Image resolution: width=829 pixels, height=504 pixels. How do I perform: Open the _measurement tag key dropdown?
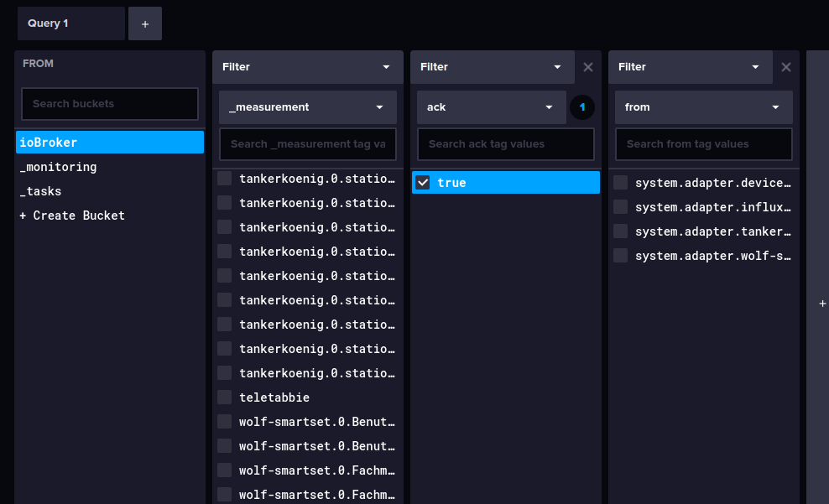(x=308, y=107)
